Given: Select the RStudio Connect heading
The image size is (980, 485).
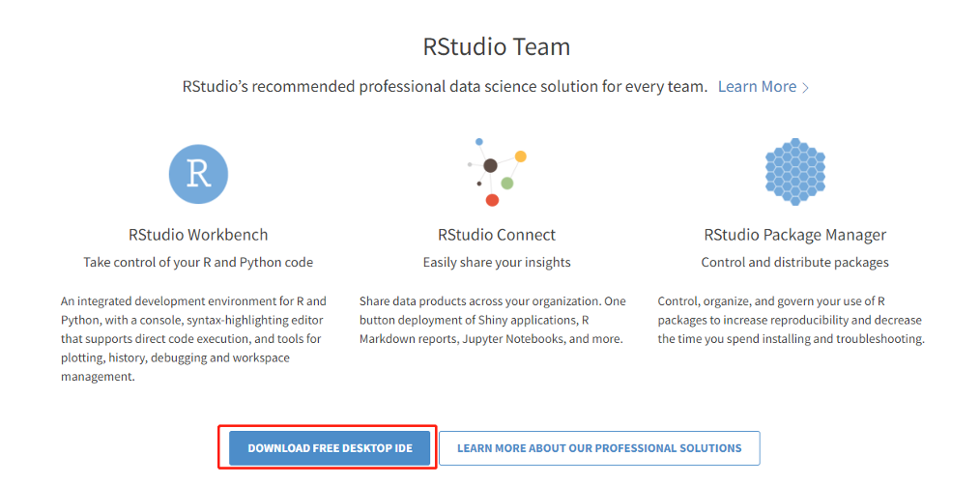Looking at the screenshot, I should 497,235.
